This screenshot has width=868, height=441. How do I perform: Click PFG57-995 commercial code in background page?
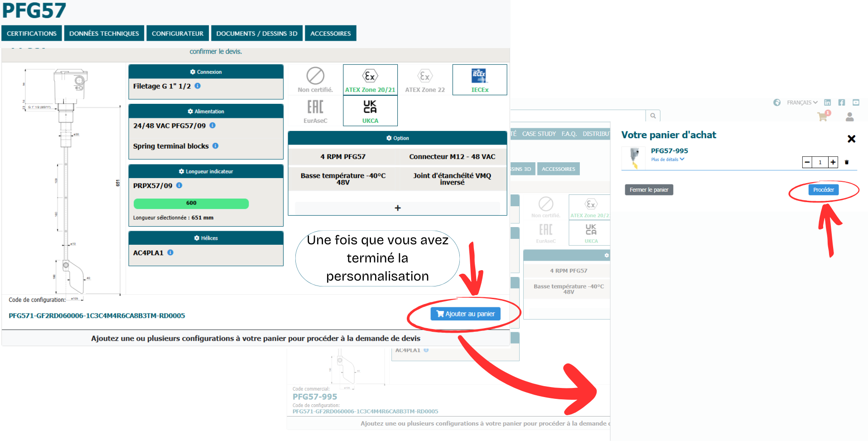pos(315,397)
